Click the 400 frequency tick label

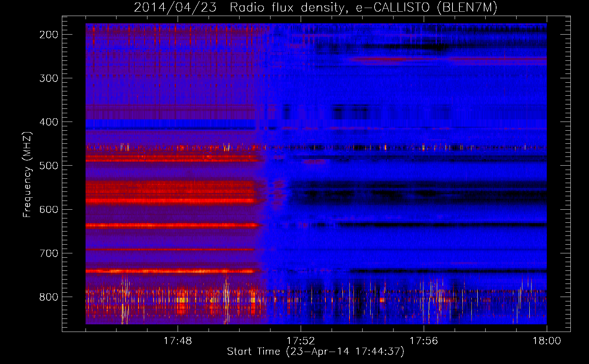pos(49,122)
